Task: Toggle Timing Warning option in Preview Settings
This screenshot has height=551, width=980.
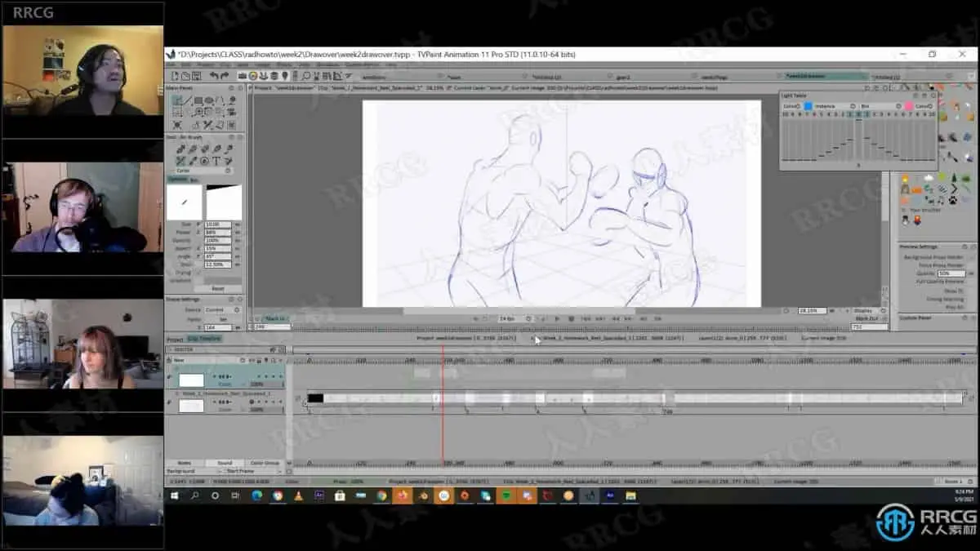Action: [x=945, y=299]
